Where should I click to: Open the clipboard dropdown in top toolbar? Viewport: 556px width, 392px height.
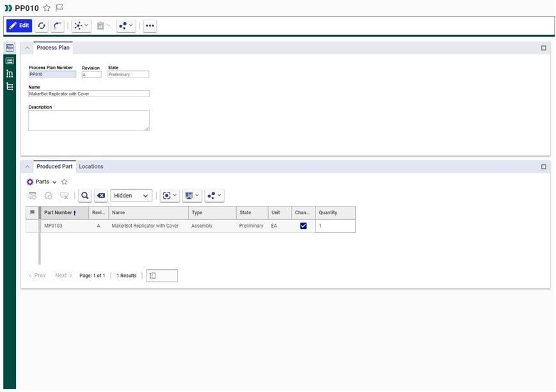[104, 26]
